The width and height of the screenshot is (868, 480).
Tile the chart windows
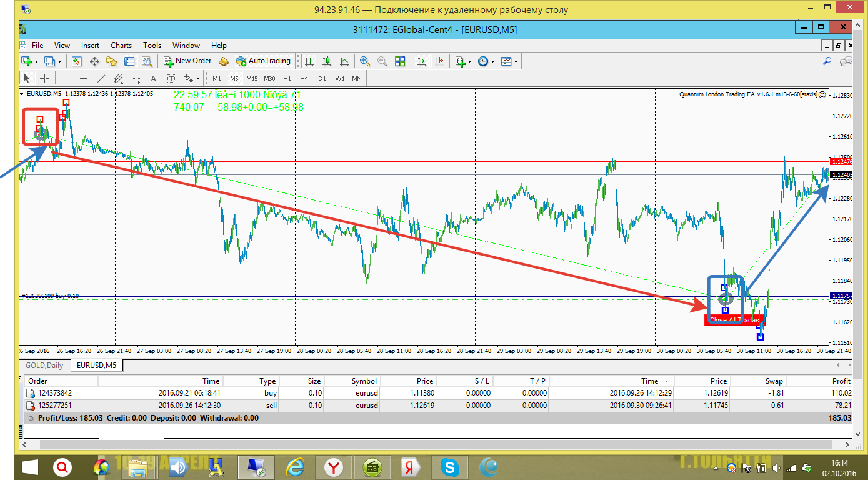(x=400, y=61)
